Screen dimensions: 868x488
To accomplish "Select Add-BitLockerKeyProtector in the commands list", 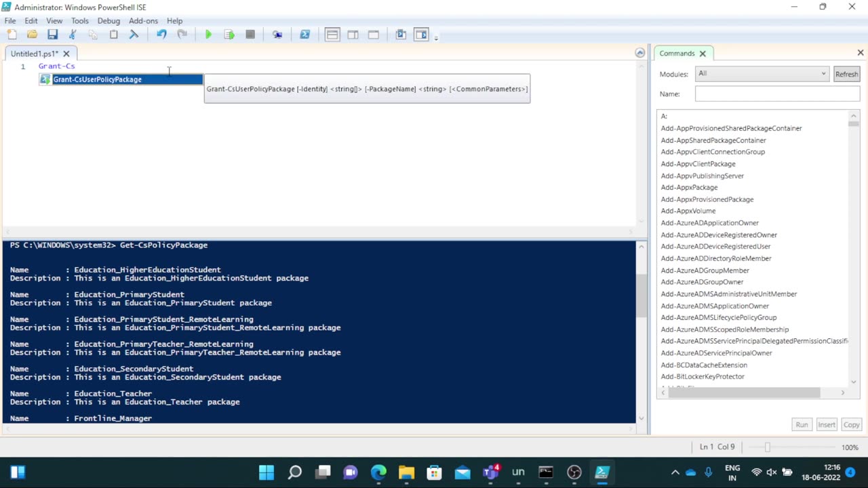I will tap(703, 377).
